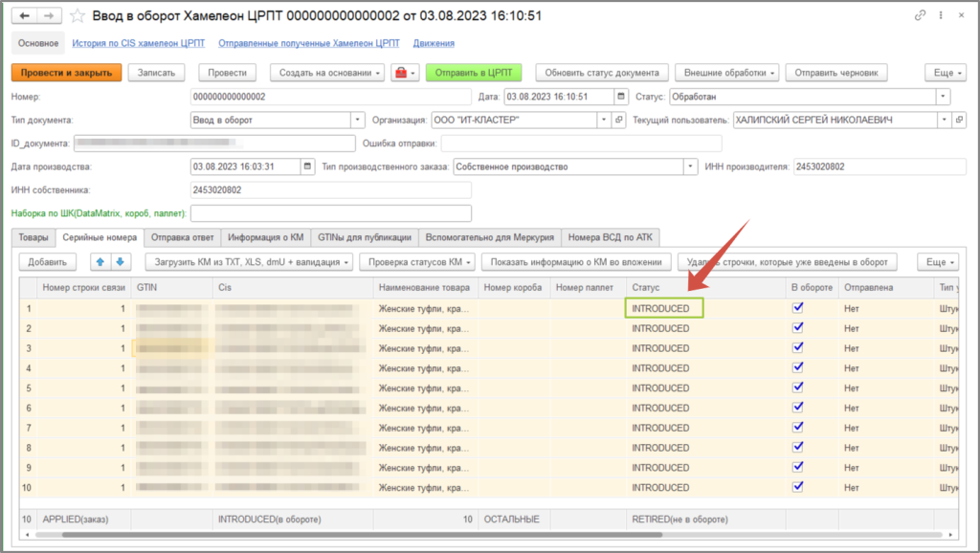The image size is (980, 553).
Task: Click into the ИНН собственника field
Action: click(x=330, y=190)
